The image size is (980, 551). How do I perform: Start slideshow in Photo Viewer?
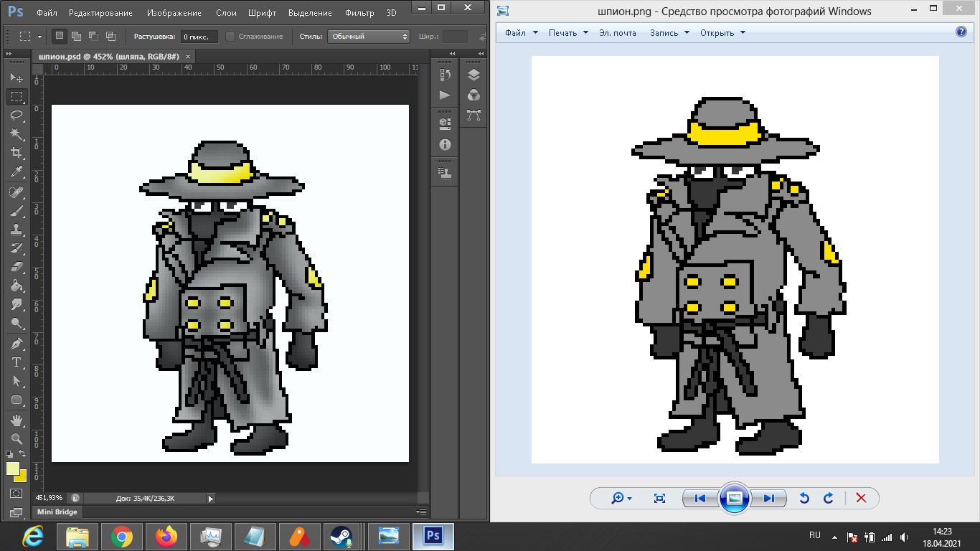[734, 498]
